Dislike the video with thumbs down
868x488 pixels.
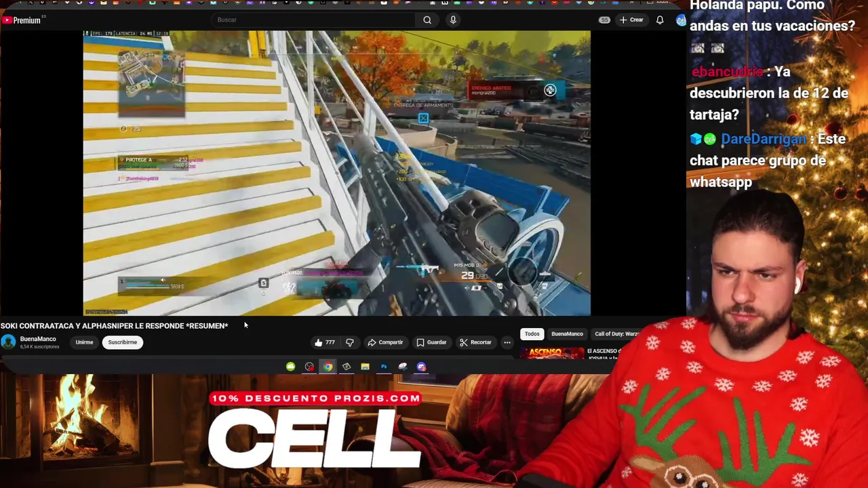[350, 342]
